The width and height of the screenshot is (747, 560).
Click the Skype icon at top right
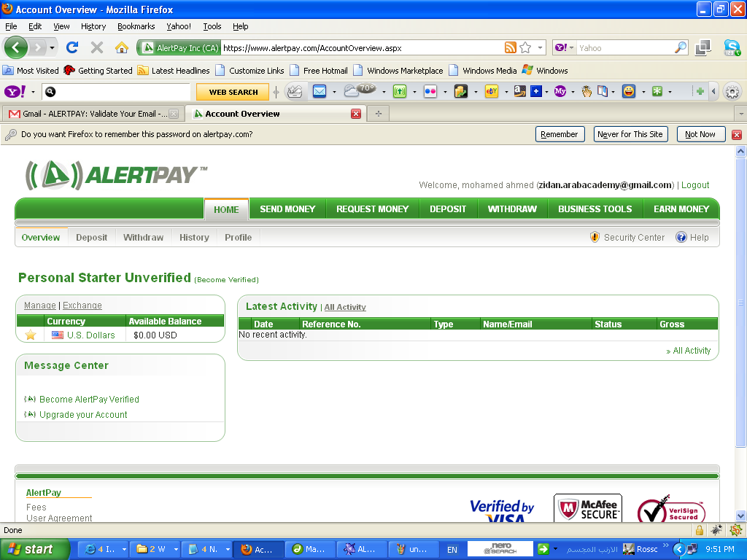(x=731, y=47)
